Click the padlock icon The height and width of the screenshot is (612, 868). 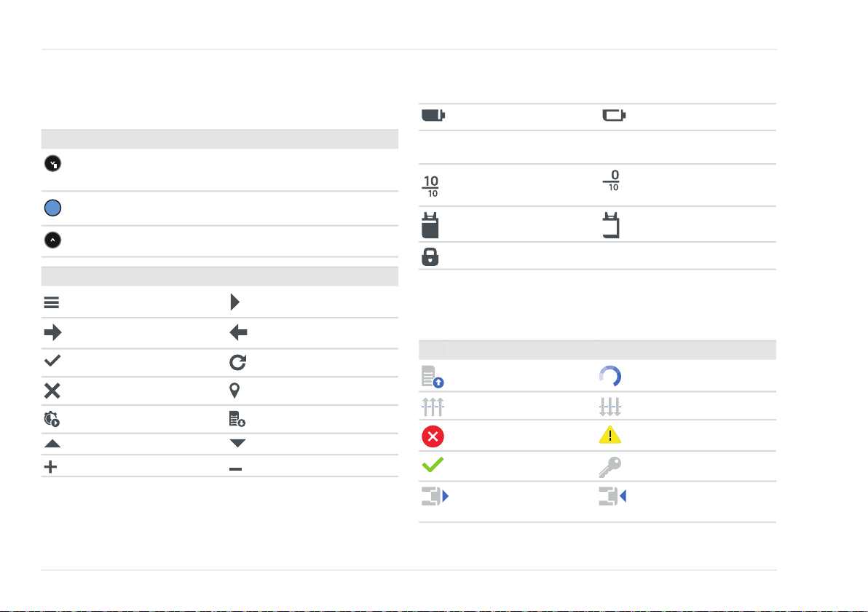point(433,257)
